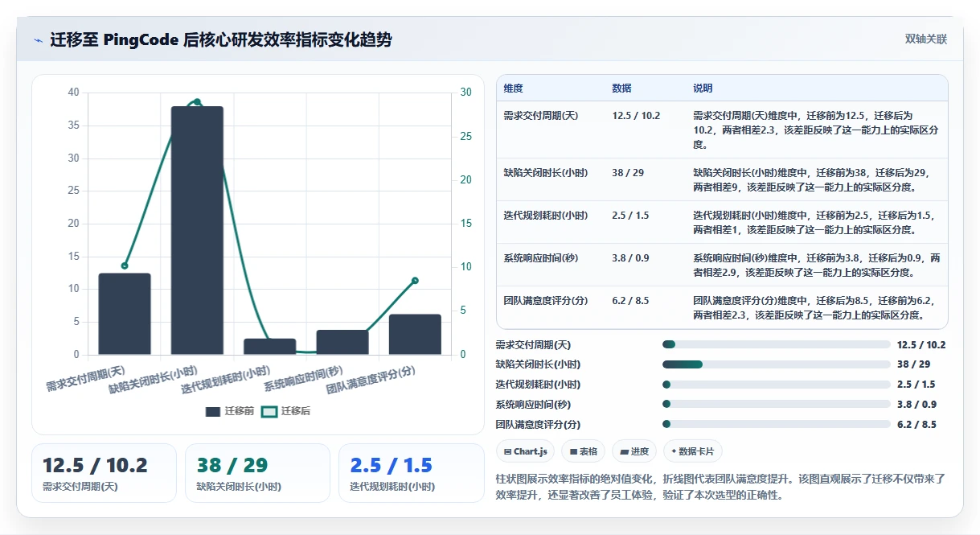Click the 38 / 29 value beside progress bar
This screenshot has width=980, height=535.
(914, 364)
